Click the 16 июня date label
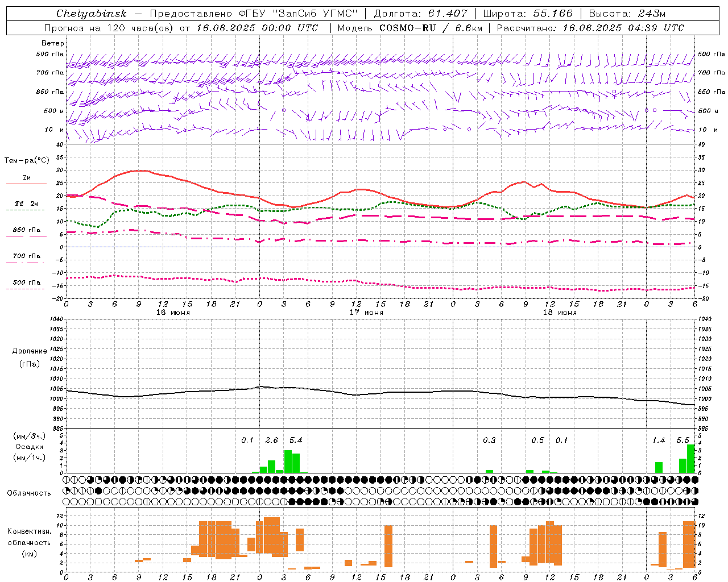Image resolution: width=728 pixels, height=582 pixels. [x=173, y=313]
